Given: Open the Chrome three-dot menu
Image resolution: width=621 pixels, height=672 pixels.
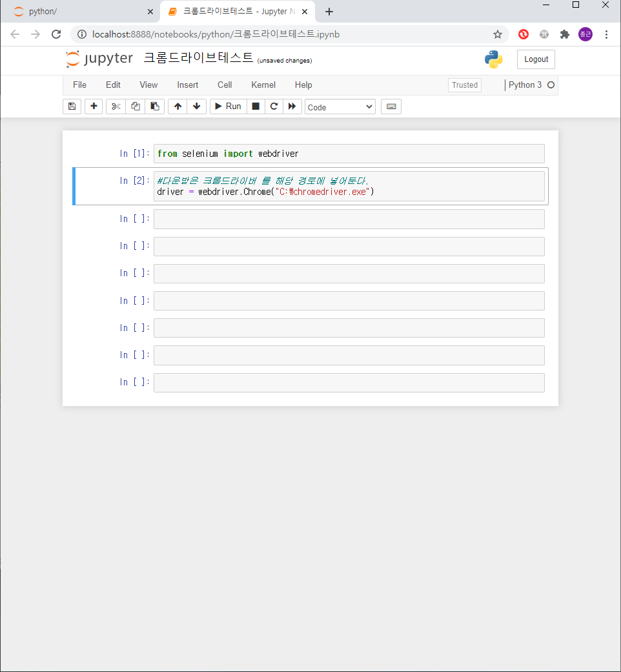Looking at the screenshot, I should tap(606, 34).
